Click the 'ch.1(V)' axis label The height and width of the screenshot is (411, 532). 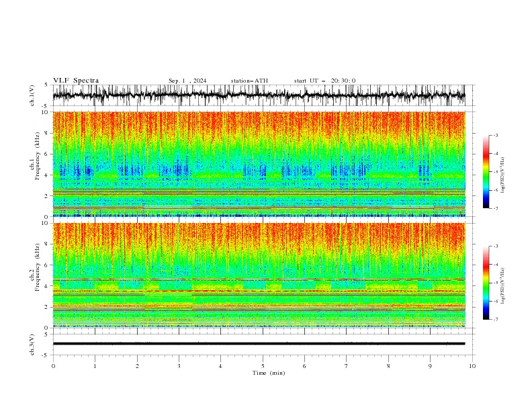(32, 95)
